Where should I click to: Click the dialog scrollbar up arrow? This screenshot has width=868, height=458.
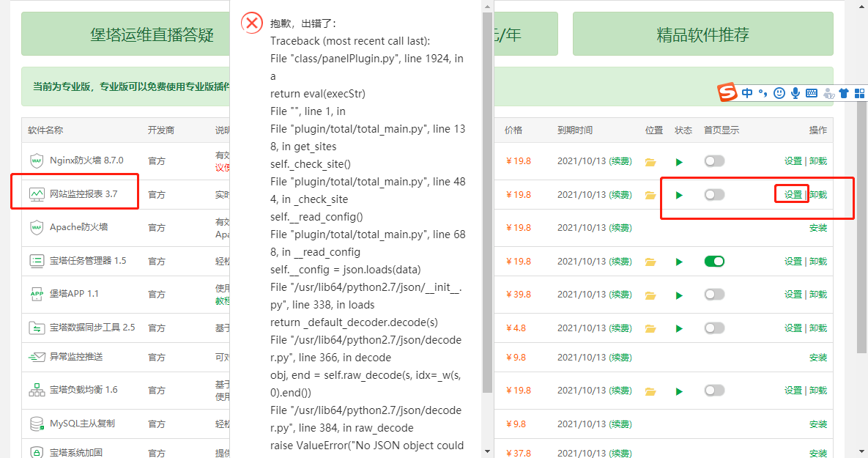[x=487, y=6]
